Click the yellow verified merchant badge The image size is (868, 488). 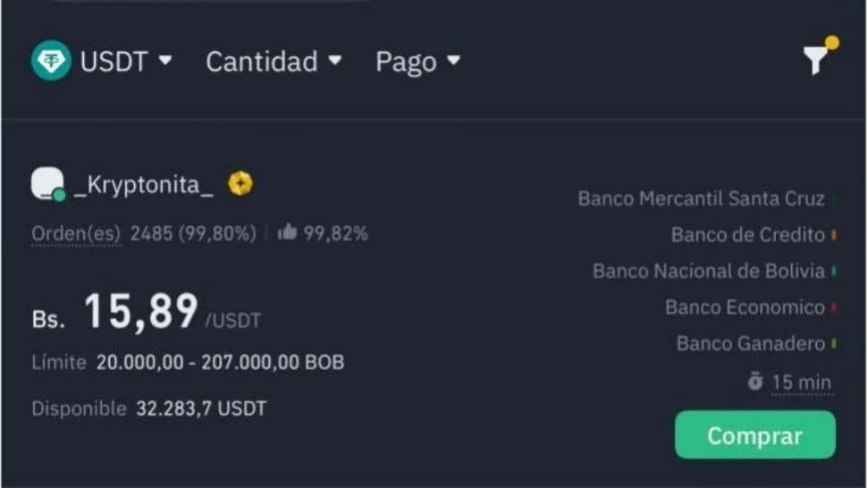click(x=240, y=184)
